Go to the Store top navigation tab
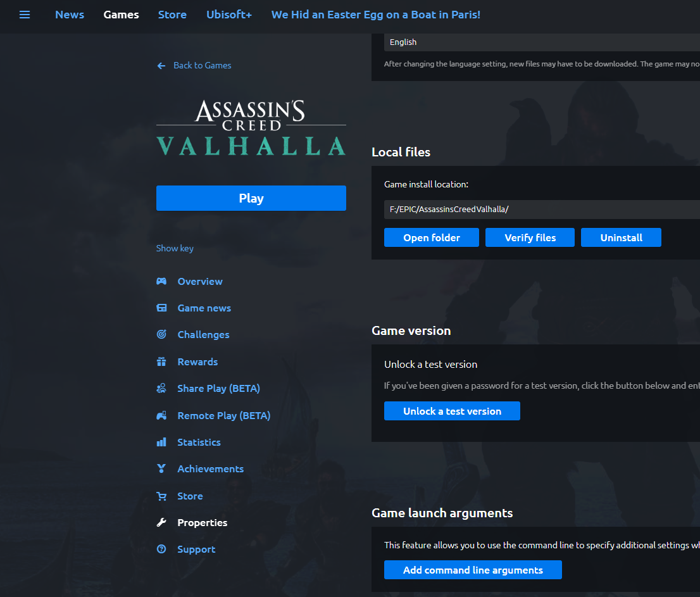Screen dimensions: 700x597 coord(172,15)
